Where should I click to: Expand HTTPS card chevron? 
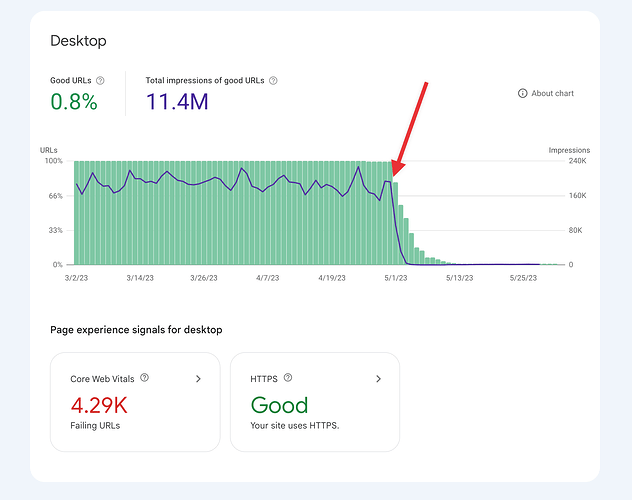click(378, 379)
